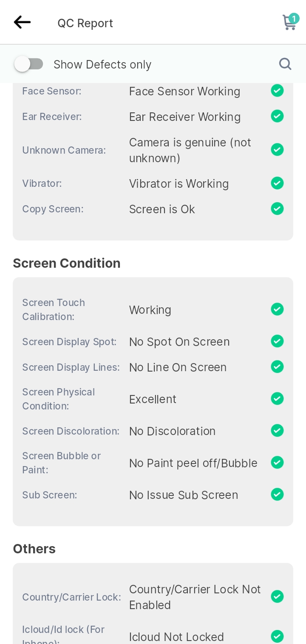Toggle Show Defects only switch
The width and height of the screenshot is (306, 644).
pos(29,64)
